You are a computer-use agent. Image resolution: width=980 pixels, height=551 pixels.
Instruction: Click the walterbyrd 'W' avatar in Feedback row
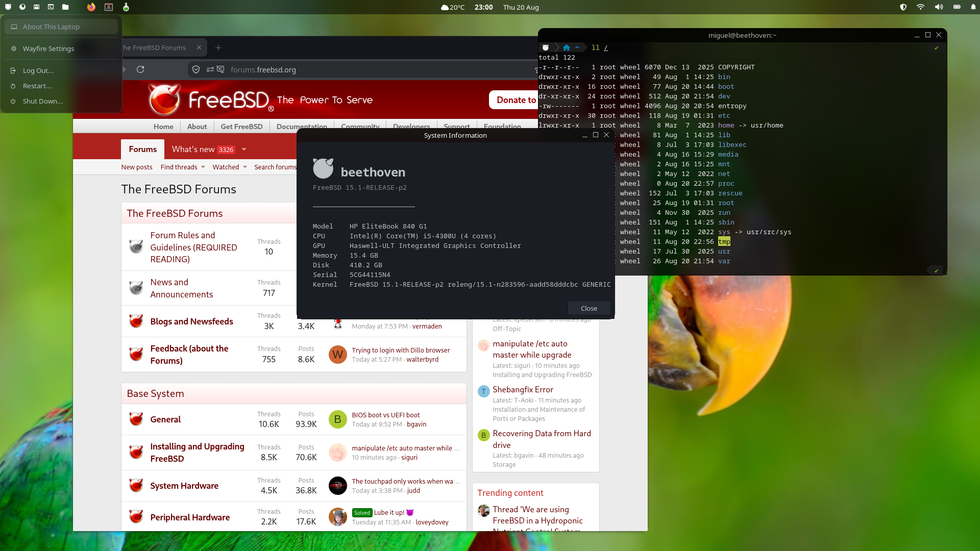click(337, 355)
